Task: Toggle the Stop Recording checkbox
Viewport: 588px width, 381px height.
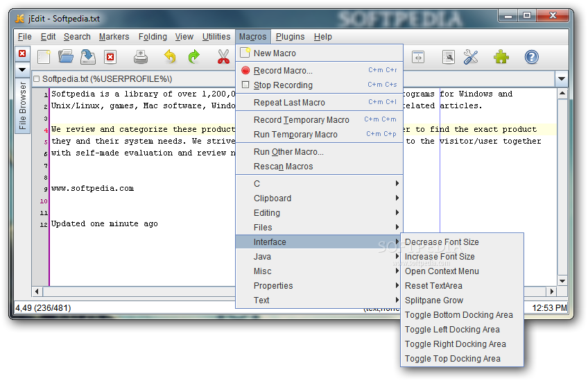Action: pos(245,85)
